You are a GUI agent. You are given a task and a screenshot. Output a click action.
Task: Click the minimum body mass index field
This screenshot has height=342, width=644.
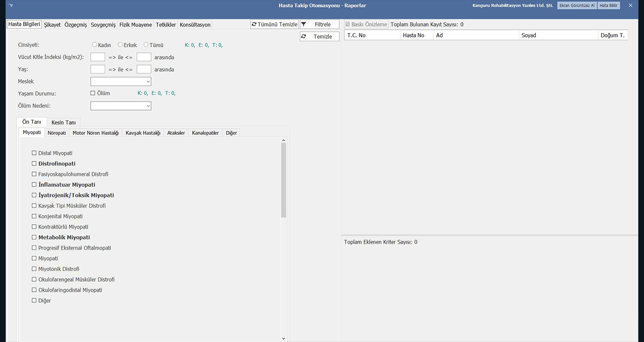pos(98,57)
